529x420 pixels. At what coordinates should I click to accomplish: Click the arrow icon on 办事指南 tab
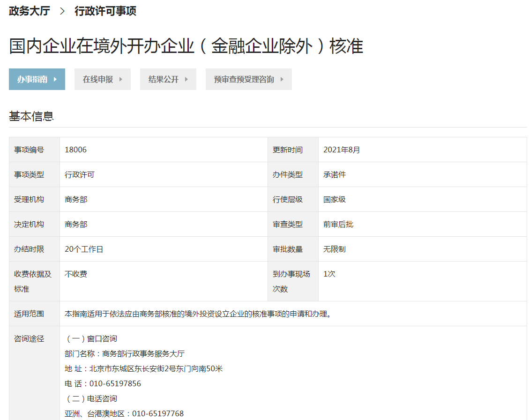pyautogui.click(x=55, y=79)
